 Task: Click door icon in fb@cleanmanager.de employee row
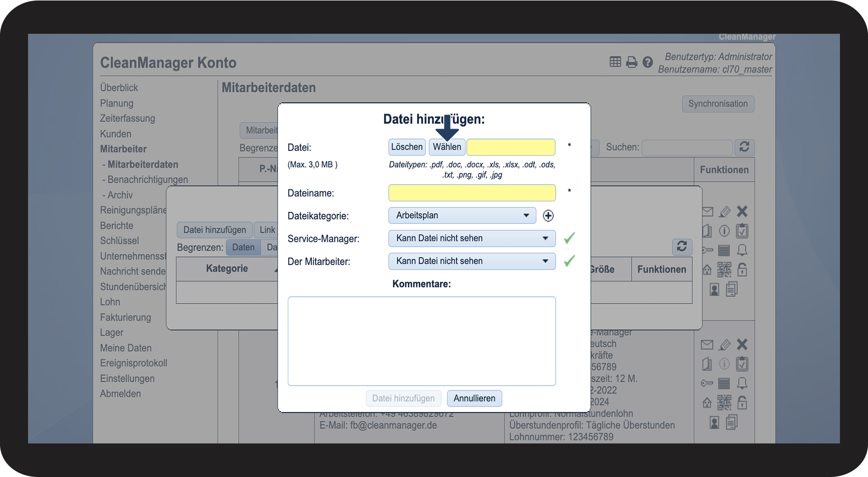(x=707, y=364)
